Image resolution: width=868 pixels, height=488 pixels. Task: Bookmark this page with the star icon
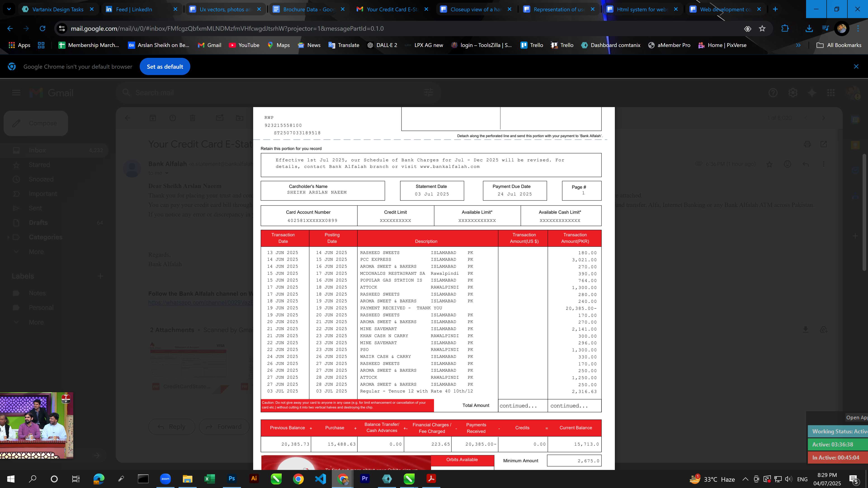762,29
